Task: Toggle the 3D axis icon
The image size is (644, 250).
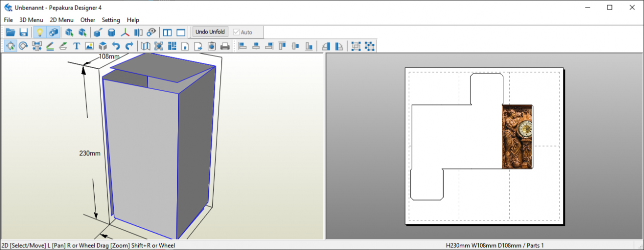Action: click(125, 32)
